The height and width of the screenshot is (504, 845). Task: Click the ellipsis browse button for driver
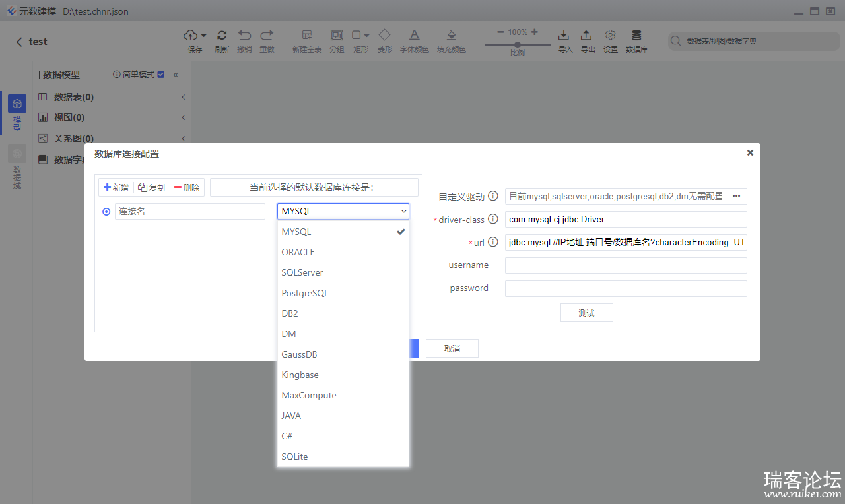[x=736, y=196]
